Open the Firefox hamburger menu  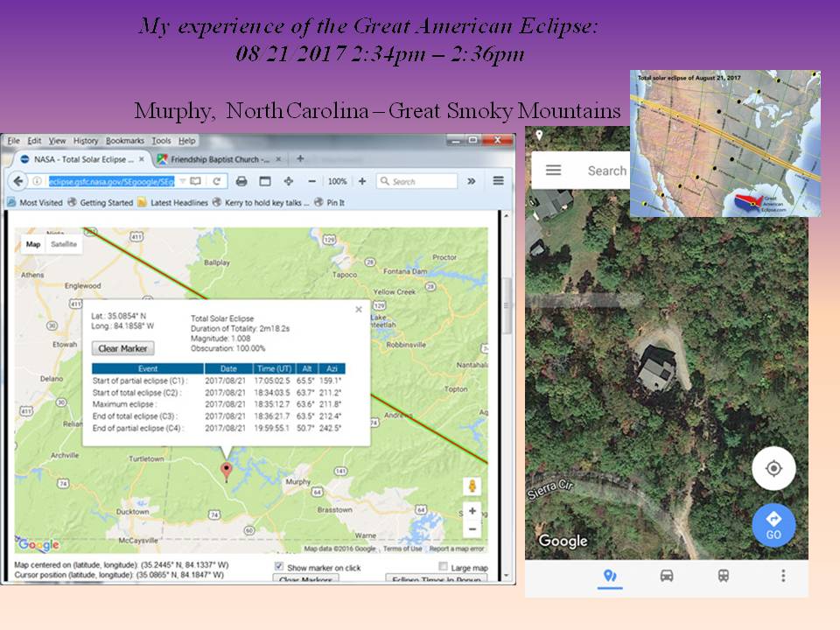(x=498, y=181)
